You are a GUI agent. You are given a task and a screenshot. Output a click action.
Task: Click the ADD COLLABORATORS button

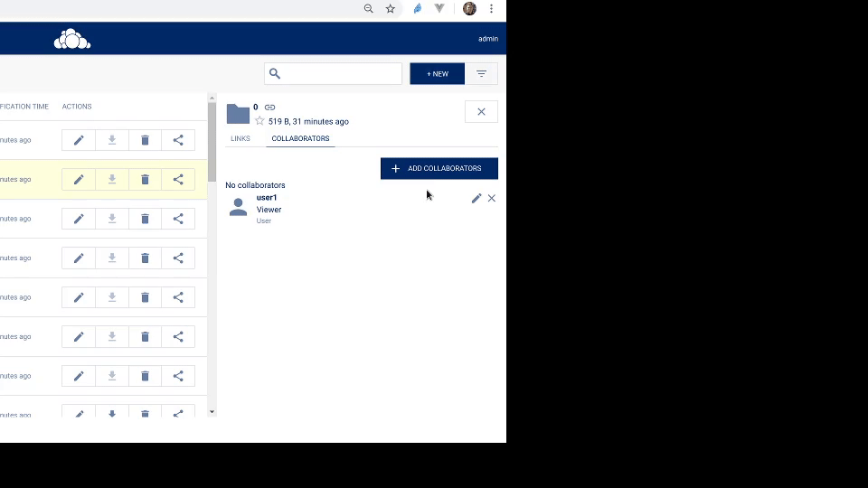pyautogui.click(x=439, y=168)
